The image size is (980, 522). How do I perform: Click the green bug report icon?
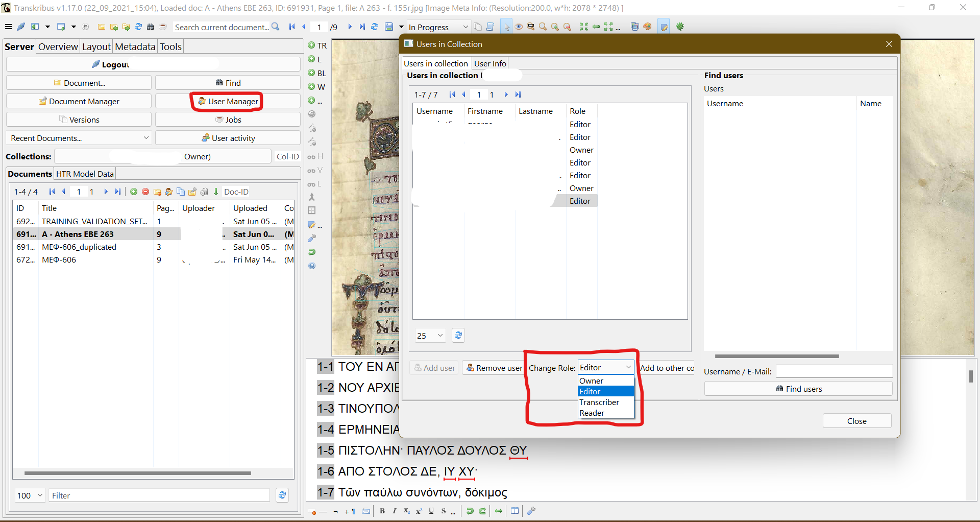[680, 27]
